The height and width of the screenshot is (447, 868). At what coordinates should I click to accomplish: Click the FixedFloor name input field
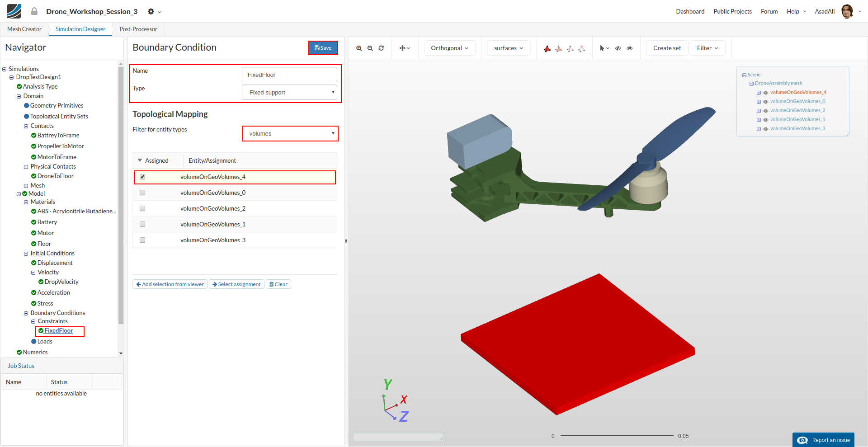289,75
